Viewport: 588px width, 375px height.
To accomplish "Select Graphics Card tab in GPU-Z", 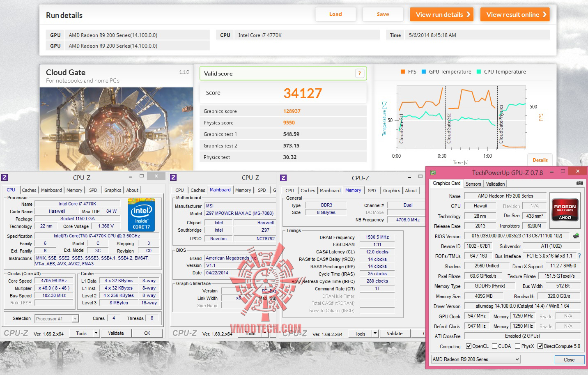I will (447, 183).
